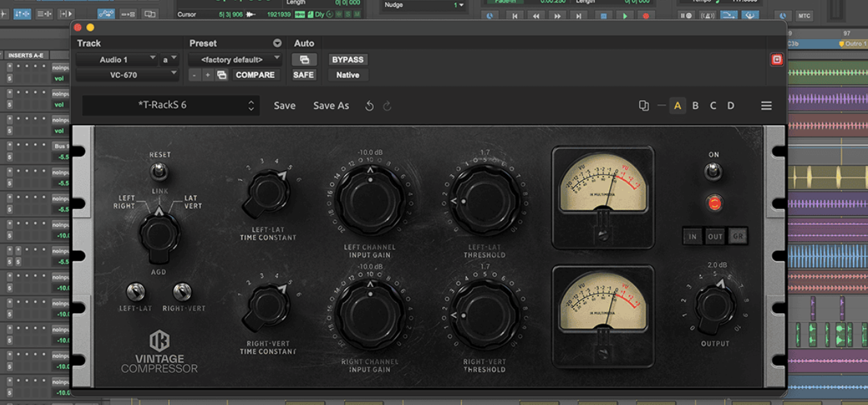The image size is (868, 405).
Task: Click the red target icon in plugin header
Action: tap(776, 60)
